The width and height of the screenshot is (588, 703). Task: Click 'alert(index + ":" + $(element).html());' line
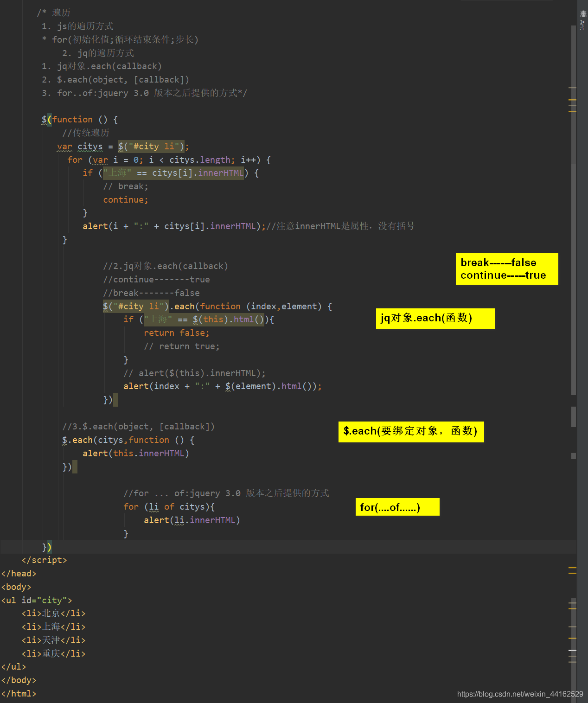click(x=223, y=386)
